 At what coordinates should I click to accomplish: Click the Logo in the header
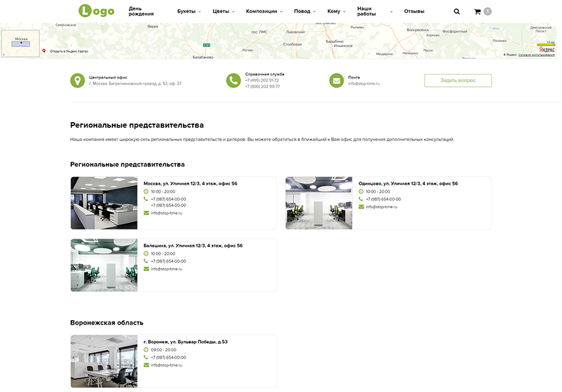tap(96, 11)
